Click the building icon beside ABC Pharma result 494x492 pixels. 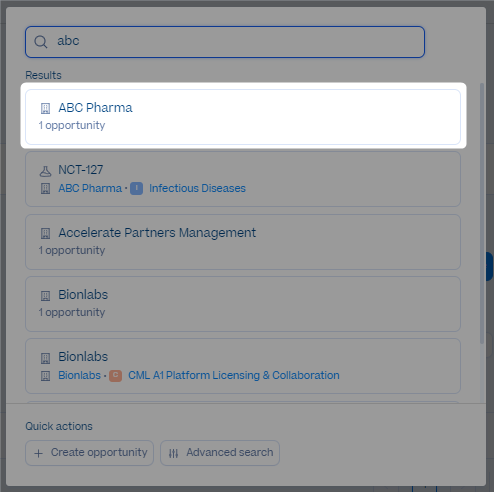[x=45, y=108]
